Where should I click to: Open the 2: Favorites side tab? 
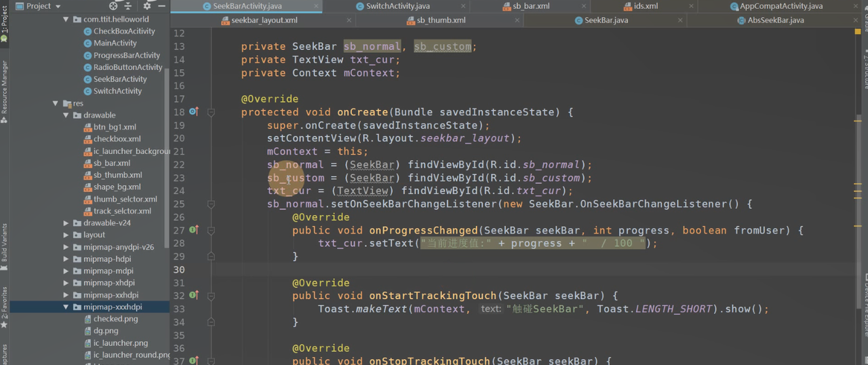4,307
